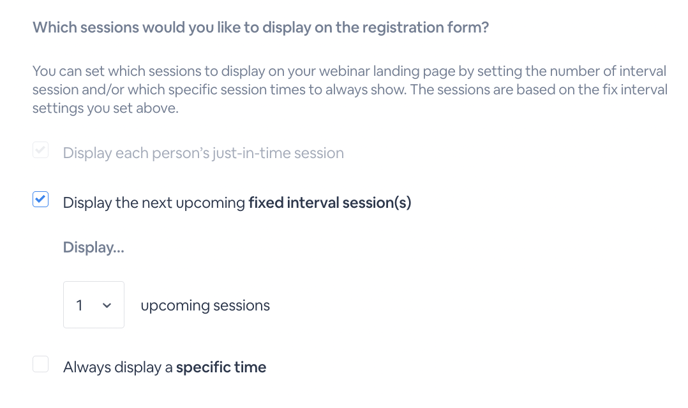Click the 'Display each person's just-in-time session' label

(x=204, y=153)
